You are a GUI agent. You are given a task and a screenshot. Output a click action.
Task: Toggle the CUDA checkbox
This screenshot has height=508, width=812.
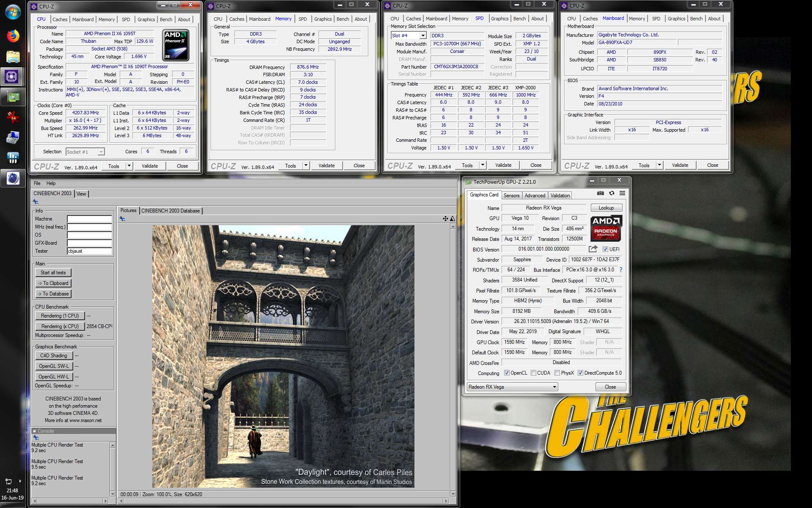[533, 373]
